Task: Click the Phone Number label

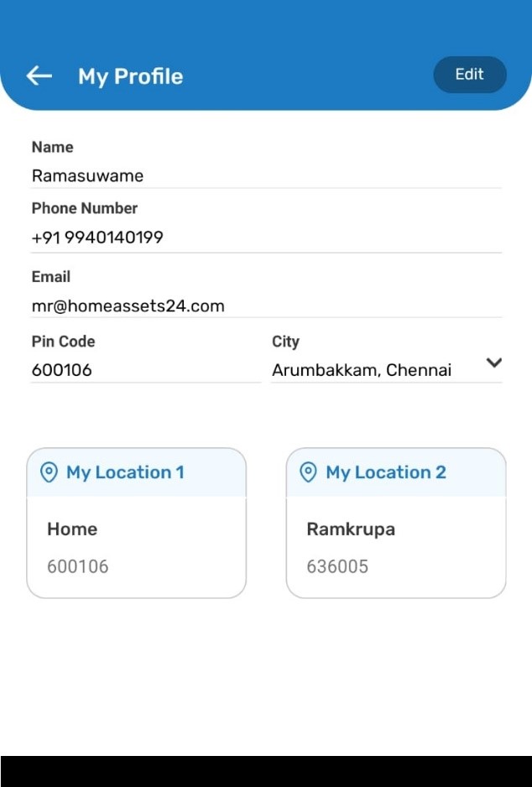Action: [x=84, y=208]
